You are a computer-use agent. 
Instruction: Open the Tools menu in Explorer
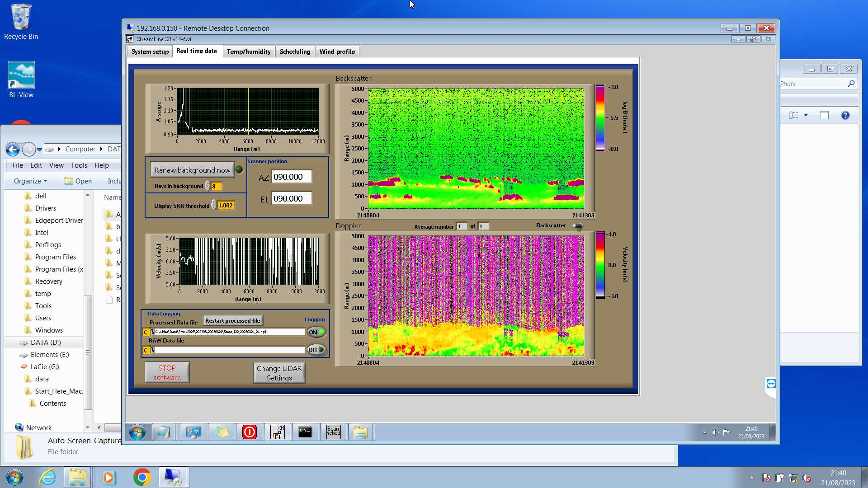click(x=79, y=165)
